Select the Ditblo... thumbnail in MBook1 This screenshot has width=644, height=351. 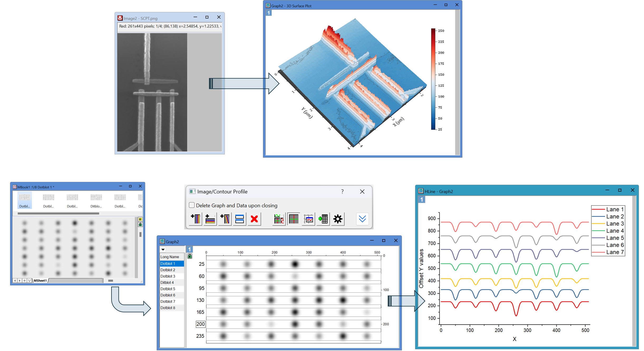pos(96,201)
